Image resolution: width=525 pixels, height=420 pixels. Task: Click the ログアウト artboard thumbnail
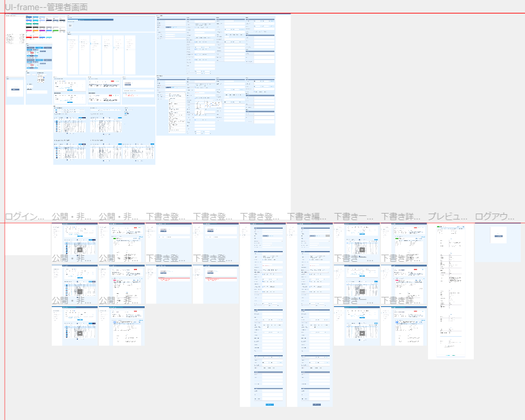(x=498, y=242)
